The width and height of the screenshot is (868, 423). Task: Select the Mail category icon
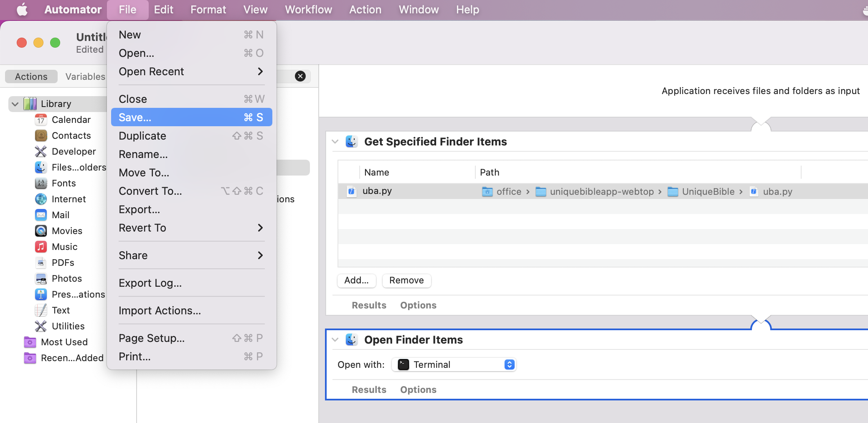tap(41, 215)
